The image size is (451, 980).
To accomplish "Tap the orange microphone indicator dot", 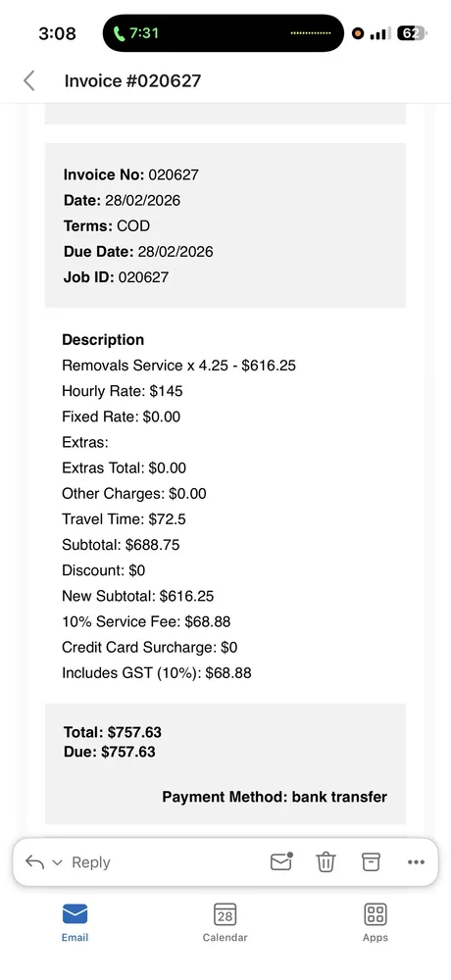I will point(358,33).
